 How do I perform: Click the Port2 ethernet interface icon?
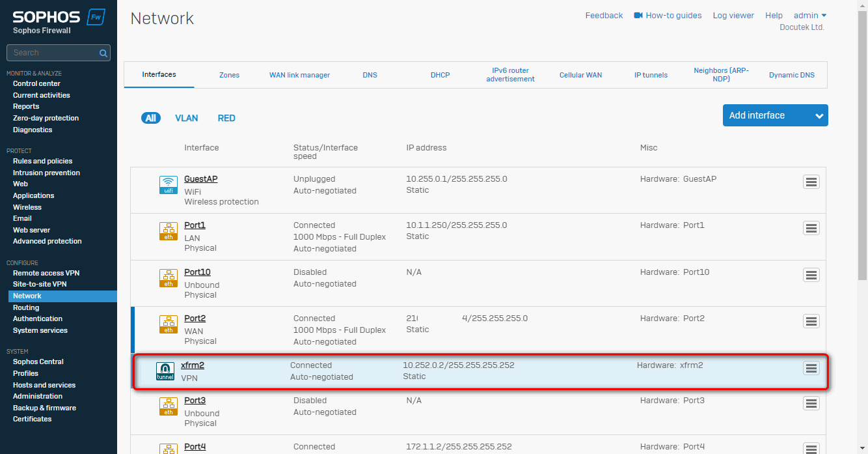tap(169, 324)
